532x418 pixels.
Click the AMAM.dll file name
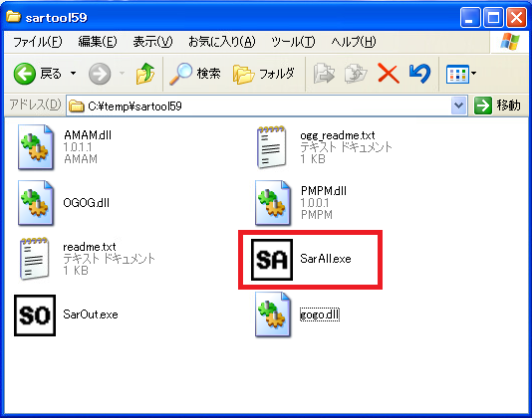click(x=88, y=135)
